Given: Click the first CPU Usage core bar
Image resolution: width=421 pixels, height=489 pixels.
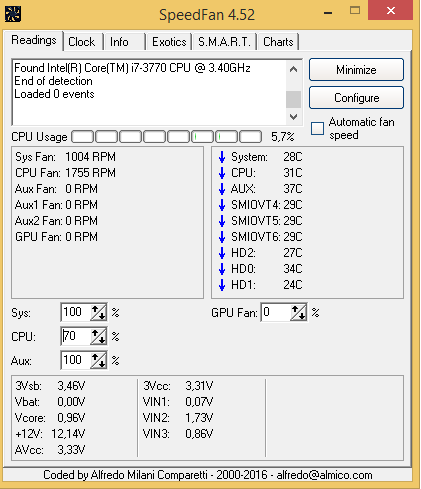Looking at the screenshot, I should 83,136.
